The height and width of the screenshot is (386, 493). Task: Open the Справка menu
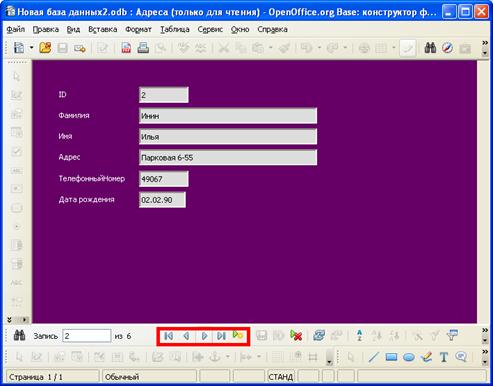click(x=272, y=29)
